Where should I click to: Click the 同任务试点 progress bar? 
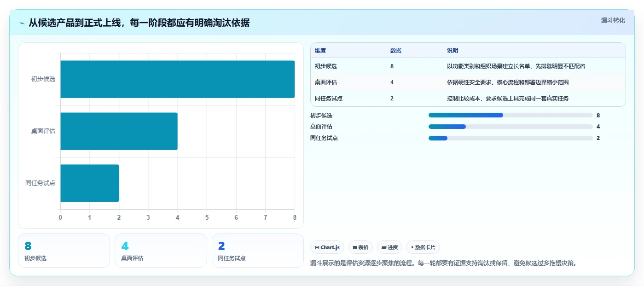point(511,138)
